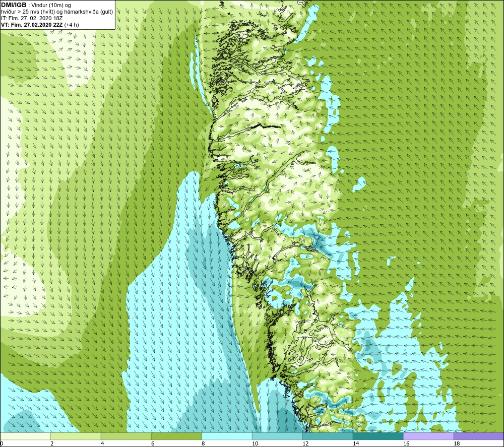The image size is (504, 447).
Task: Click the 8–10 m/s pale cyan swatch
Action: (x=227, y=436)
